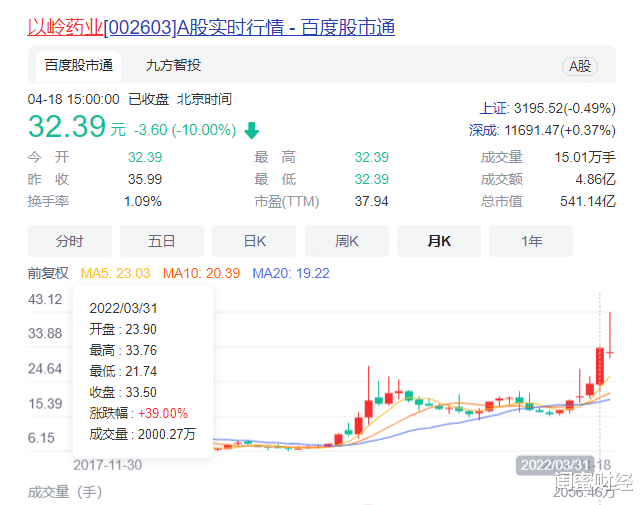Image resolution: width=644 pixels, height=505 pixels.
Task: Click the 开盘 : 23.90 tooltip row
Action: 123,329
